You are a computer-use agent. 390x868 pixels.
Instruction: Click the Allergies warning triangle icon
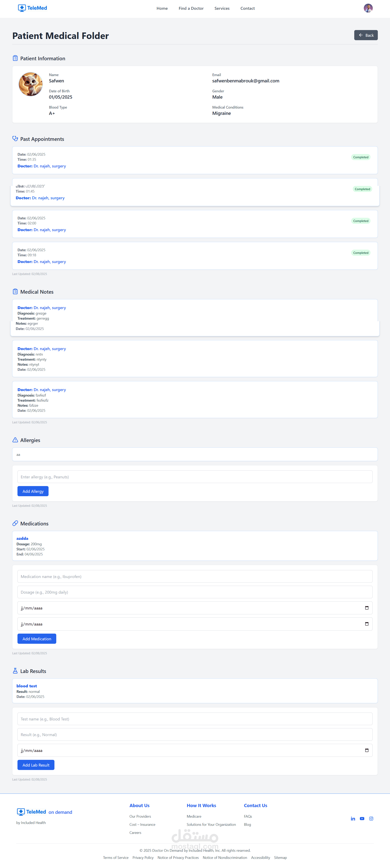(x=15, y=440)
